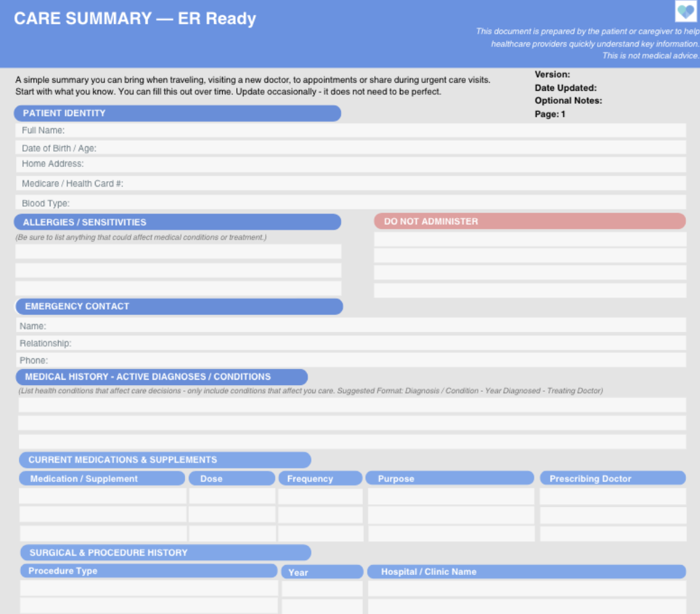
Task: Select first Prescribing Doctor cell
Action: click(x=613, y=496)
